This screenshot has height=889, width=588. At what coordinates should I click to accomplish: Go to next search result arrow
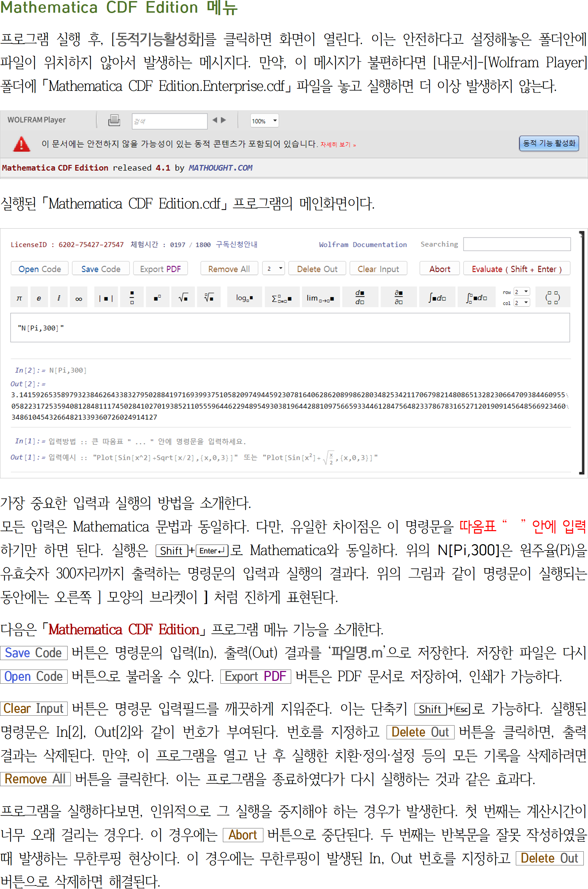(x=224, y=120)
